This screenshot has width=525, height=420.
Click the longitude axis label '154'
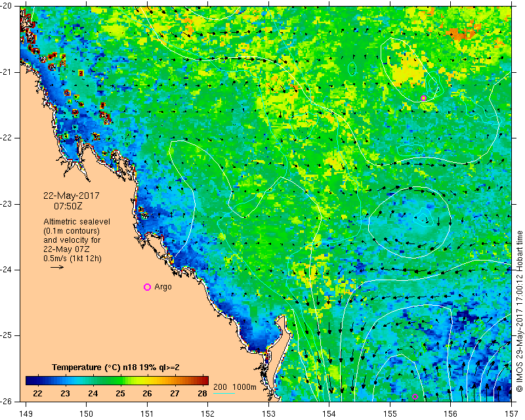pos(329,414)
